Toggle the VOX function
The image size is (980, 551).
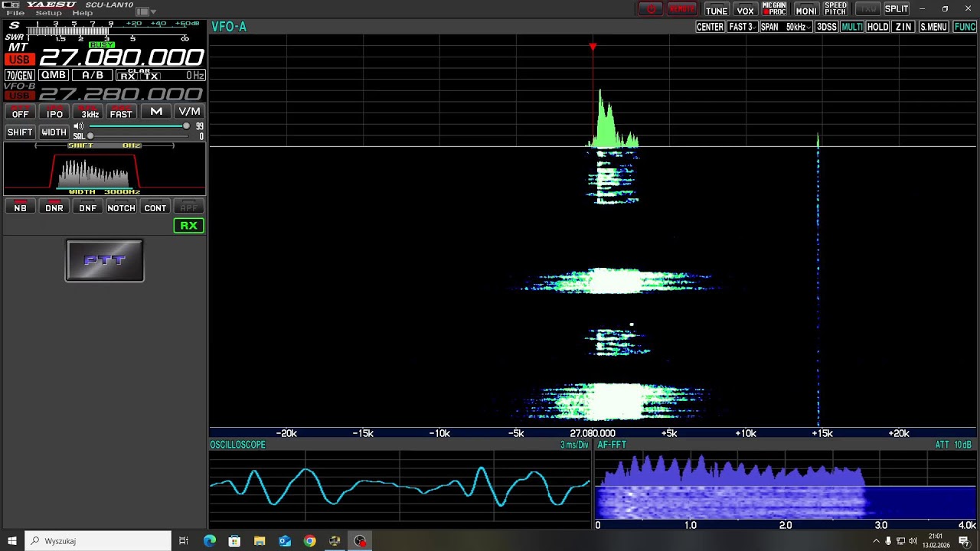746,10
